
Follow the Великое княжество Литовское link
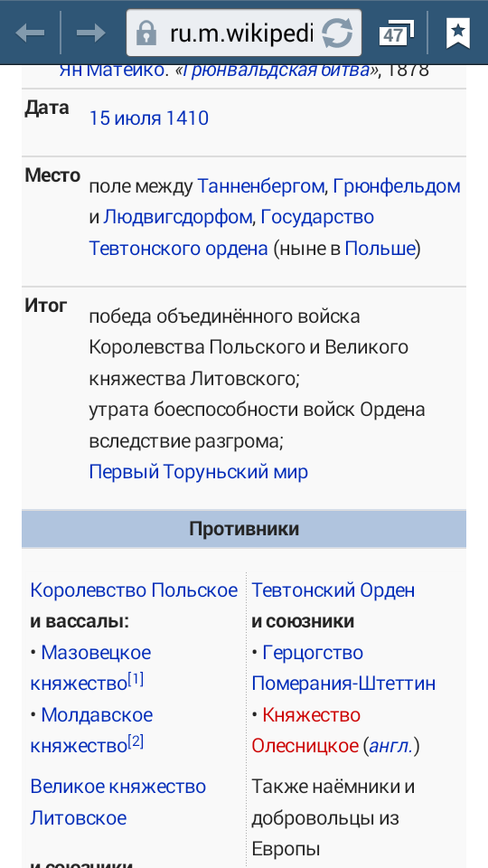pos(118,802)
